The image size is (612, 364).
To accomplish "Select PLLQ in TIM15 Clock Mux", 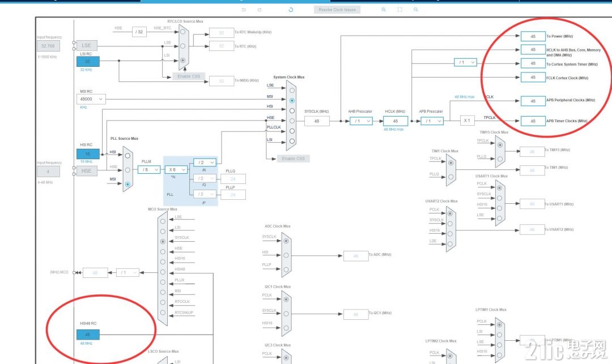I will pyautogui.click(x=500, y=159).
